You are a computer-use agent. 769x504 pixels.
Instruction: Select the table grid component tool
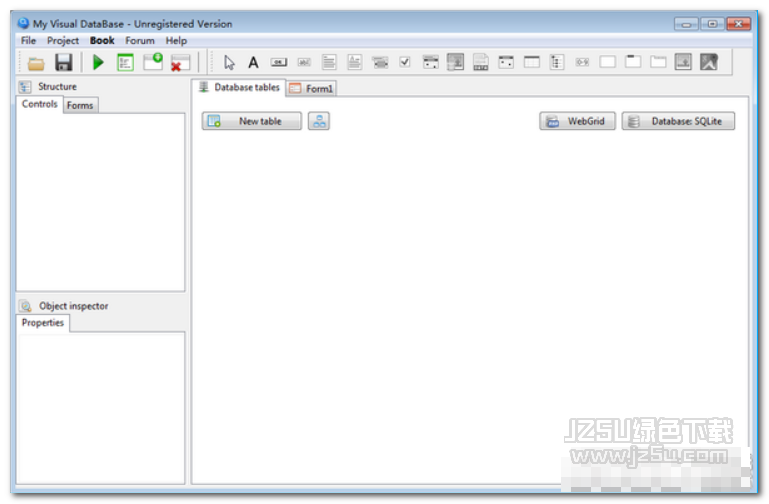pyautogui.click(x=532, y=62)
